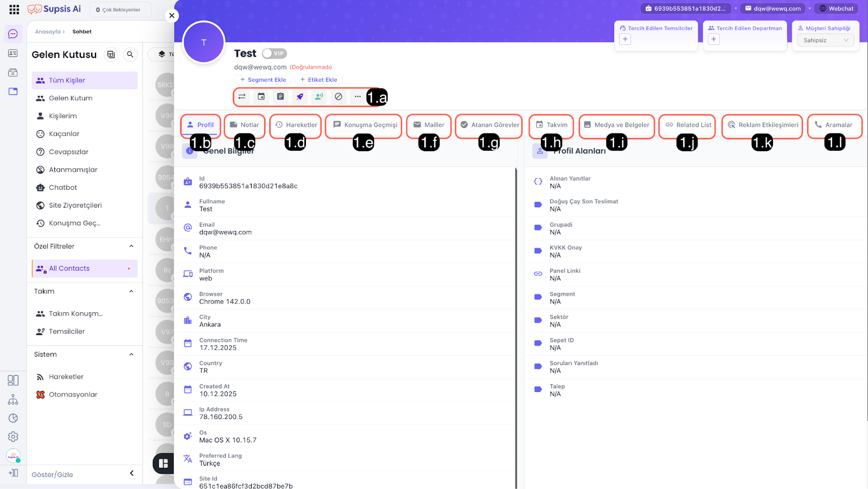Collapse the Sistem section chevron
Screen dimensions: 868x489
pyautogui.click(x=131, y=355)
